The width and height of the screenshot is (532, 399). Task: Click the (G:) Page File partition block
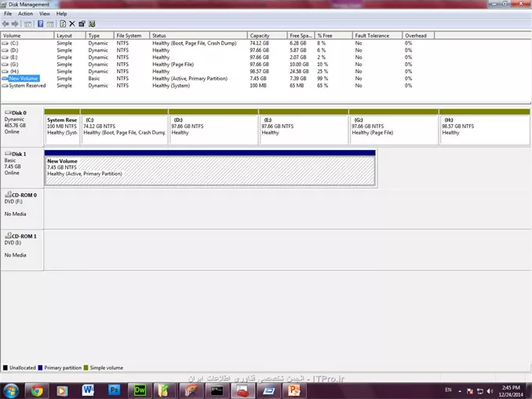pyautogui.click(x=394, y=127)
